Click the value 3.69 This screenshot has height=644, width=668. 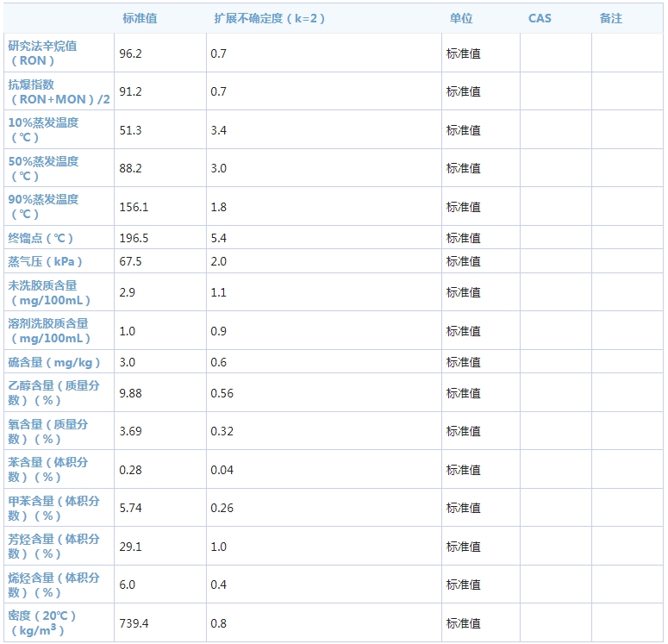coord(130,431)
